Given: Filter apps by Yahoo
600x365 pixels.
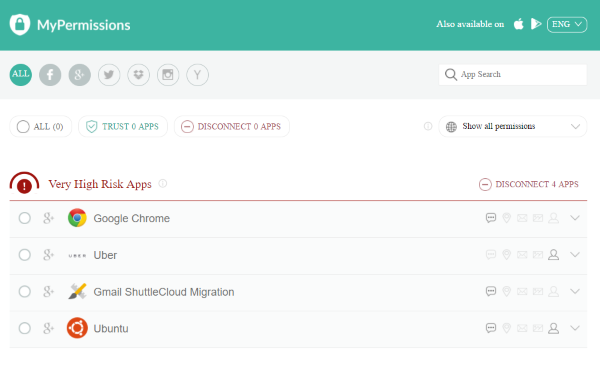Looking at the screenshot, I should tap(197, 75).
